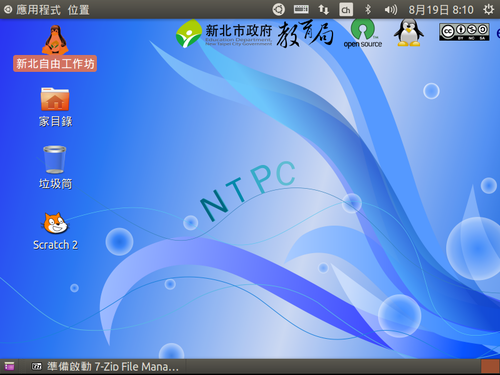Open the 新北自由工作坊 desktop icon
Image resolution: width=500 pixels, height=375 pixels.
click(55, 40)
